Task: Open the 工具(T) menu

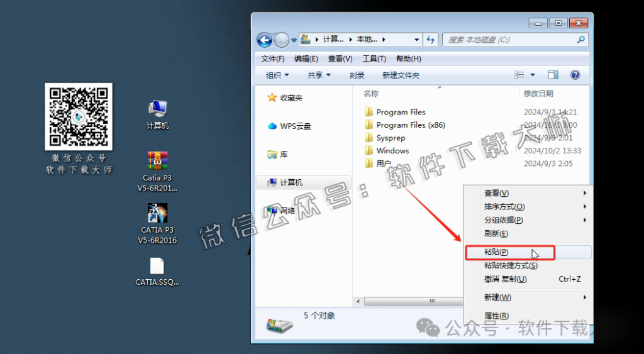Action: click(374, 58)
